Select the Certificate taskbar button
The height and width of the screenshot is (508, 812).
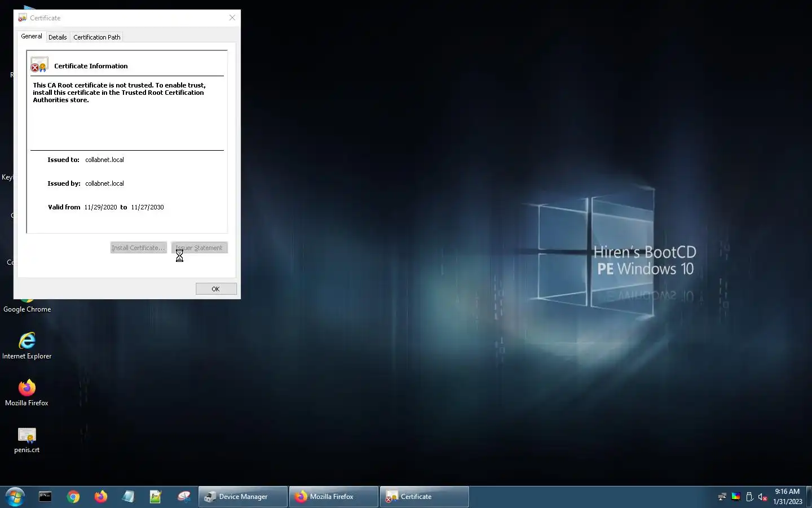point(425,497)
